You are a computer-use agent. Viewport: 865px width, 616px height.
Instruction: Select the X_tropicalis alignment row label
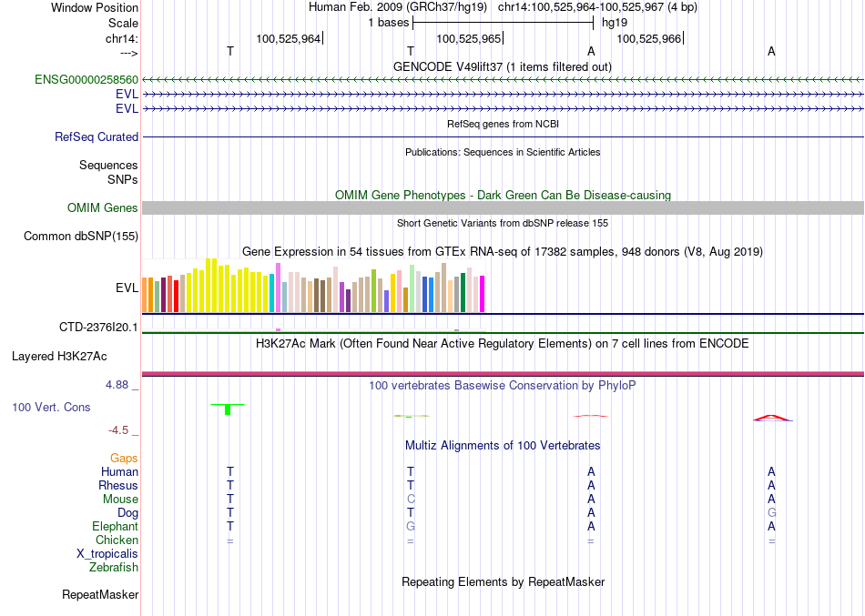tap(107, 554)
